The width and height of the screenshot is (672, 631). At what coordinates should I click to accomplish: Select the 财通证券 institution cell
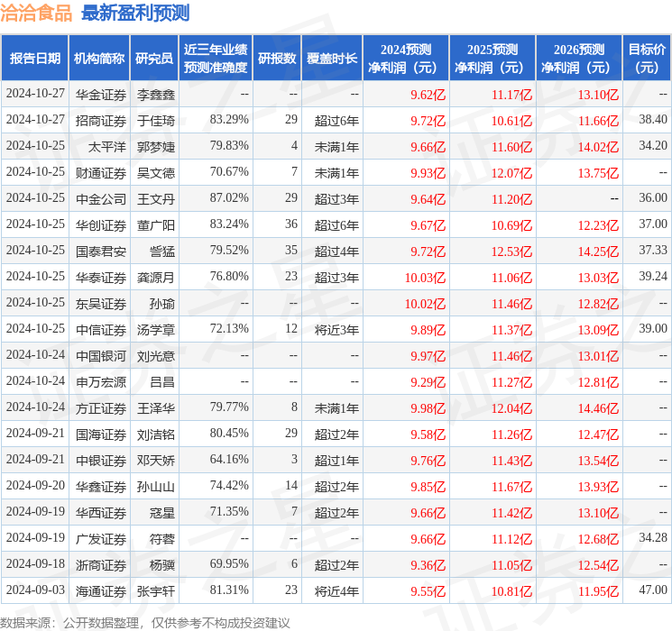[x=101, y=173]
